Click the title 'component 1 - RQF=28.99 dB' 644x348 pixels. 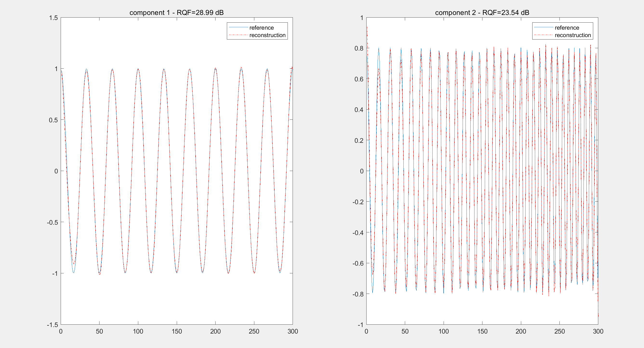[177, 13]
